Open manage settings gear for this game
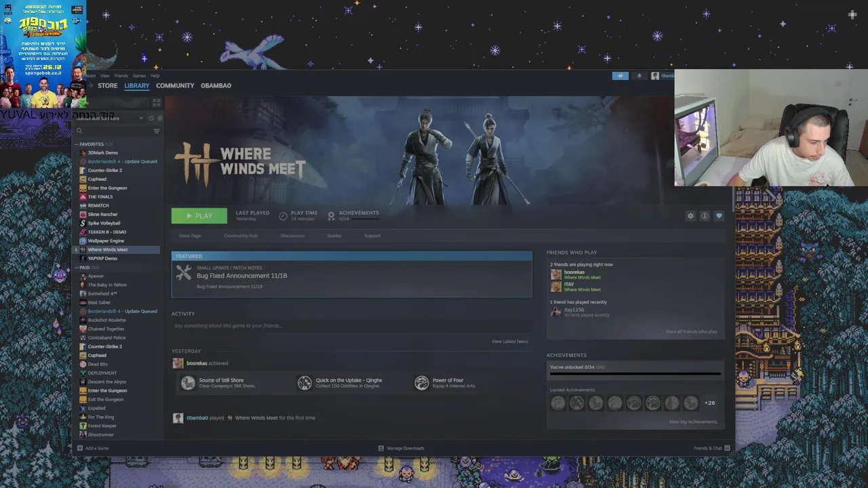 tap(690, 216)
